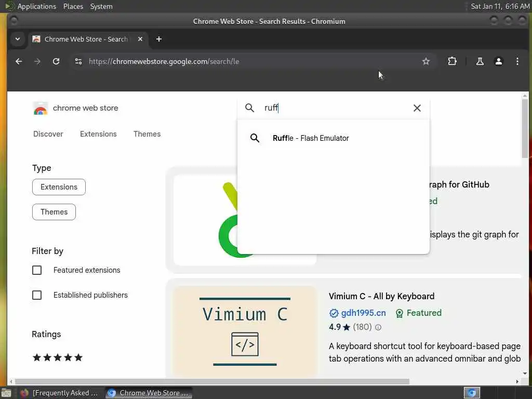532x399 pixels.
Task: Bookmark this page with the star icon
Action: pos(426,61)
